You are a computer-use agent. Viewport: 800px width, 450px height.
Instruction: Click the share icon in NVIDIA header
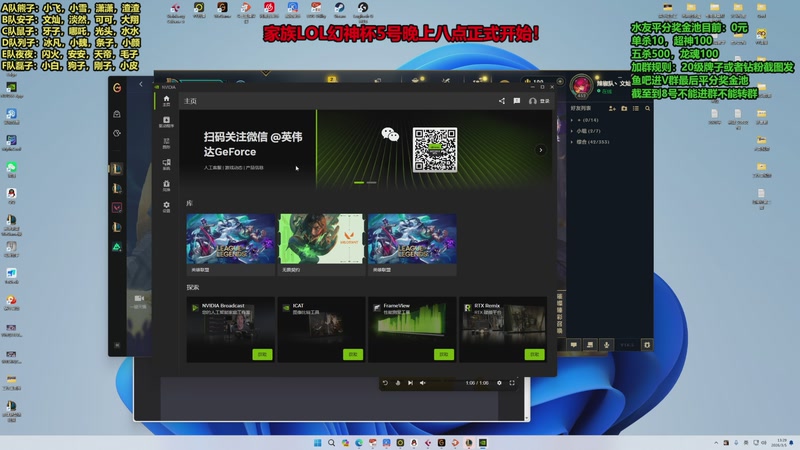tap(502, 101)
